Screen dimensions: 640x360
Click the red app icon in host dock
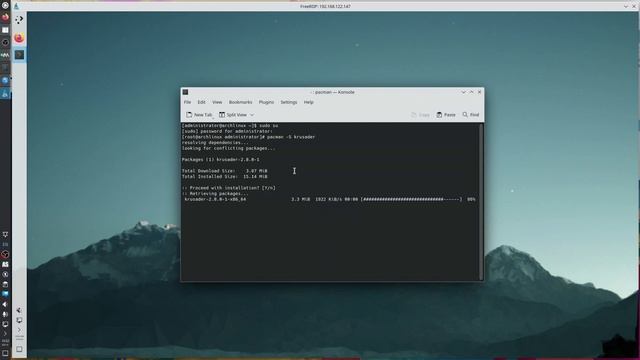point(5,17)
